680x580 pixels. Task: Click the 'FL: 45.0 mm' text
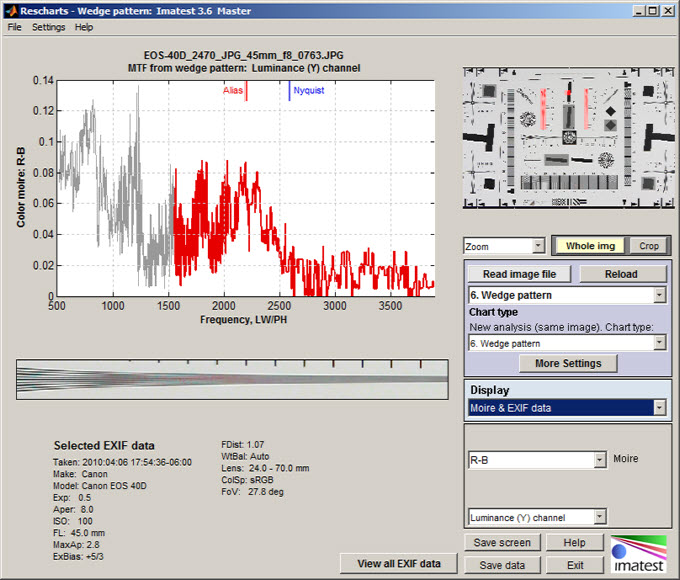[x=79, y=533]
